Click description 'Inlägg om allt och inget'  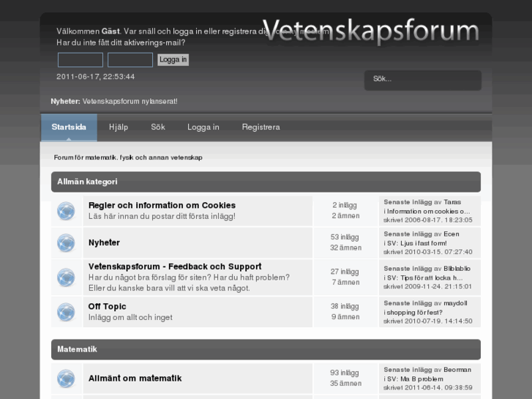[130, 318]
